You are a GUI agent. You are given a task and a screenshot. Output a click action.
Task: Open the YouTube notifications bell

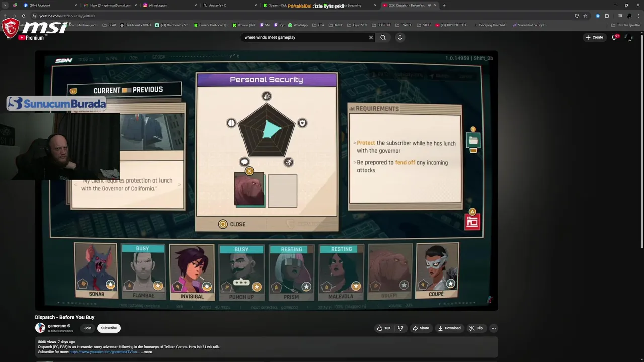[614, 37]
